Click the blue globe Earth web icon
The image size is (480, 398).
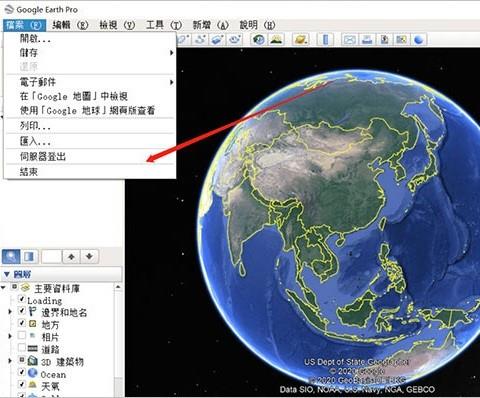click(419, 40)
